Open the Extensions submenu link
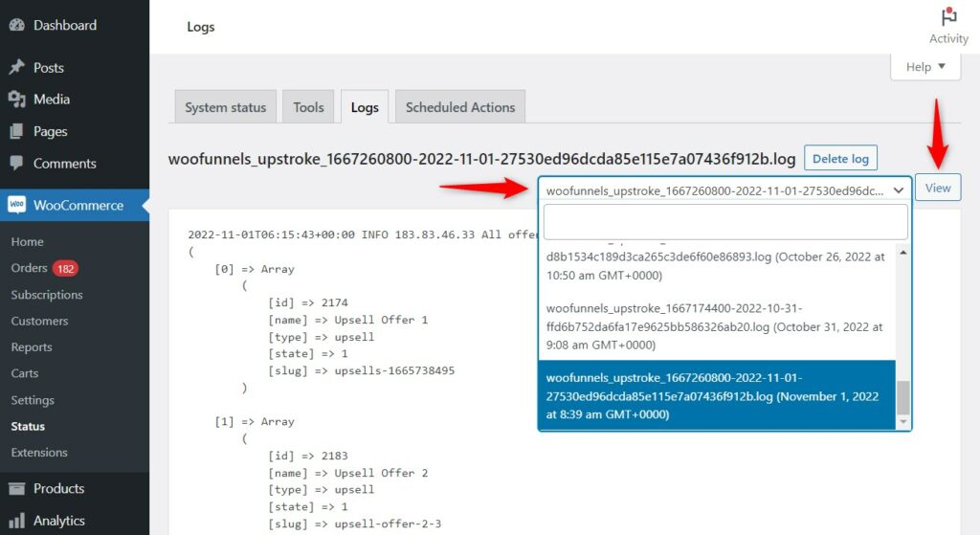Screen dimensions: 980x535 [x=38, y=453]
